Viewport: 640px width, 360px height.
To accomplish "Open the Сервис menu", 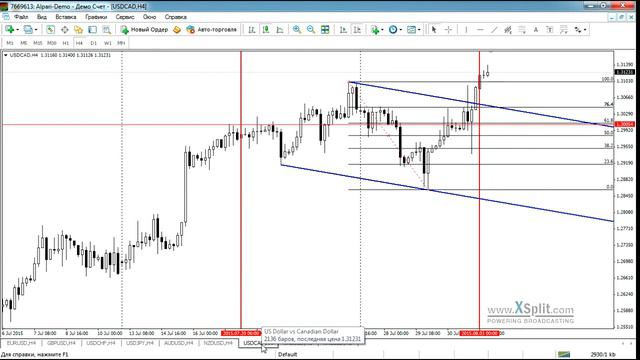I will [125, 17].
